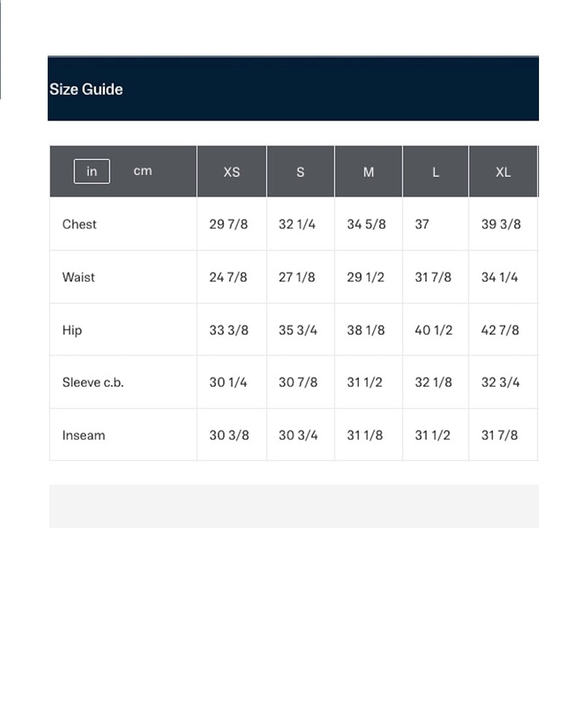Click the XL size column header
The height and width of the screenshot is (719, 588).
pyautogui.click(x=503, y=172)
